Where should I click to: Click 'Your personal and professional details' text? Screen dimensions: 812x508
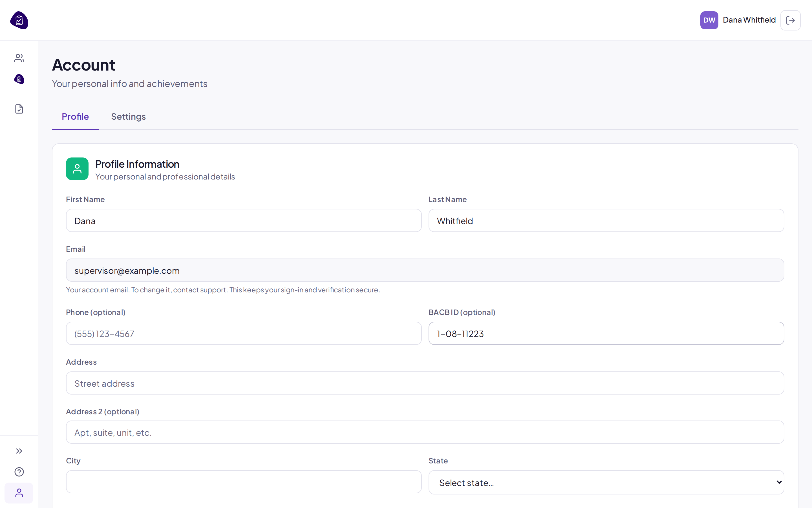pyautogui.click(x=165, y=177)
